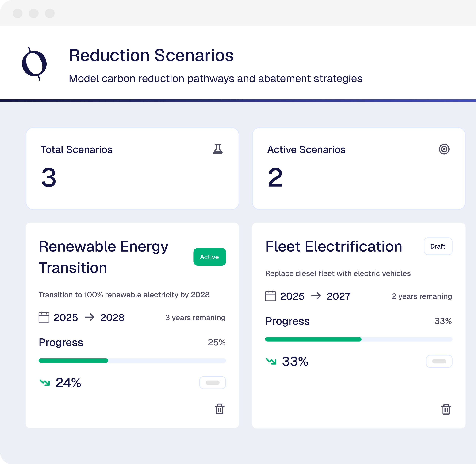Click the pill button beside 24% reduction
Image resolution: width=476 pixels, height=464 pixels.
pos(212,382)
